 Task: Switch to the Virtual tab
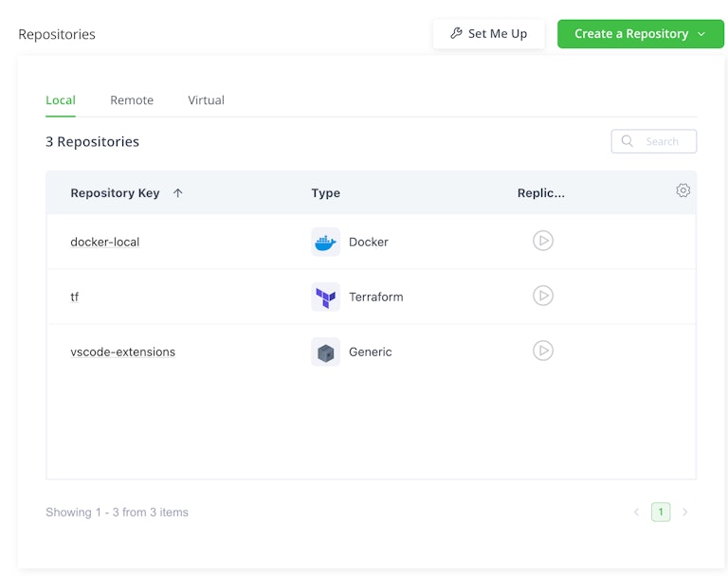coord(206,100)
